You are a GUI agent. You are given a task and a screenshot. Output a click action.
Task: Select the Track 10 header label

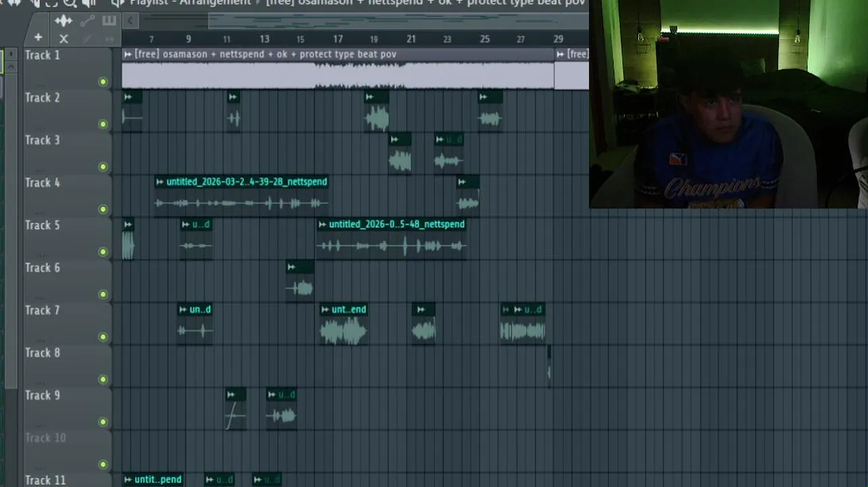(x=45, y=438)
